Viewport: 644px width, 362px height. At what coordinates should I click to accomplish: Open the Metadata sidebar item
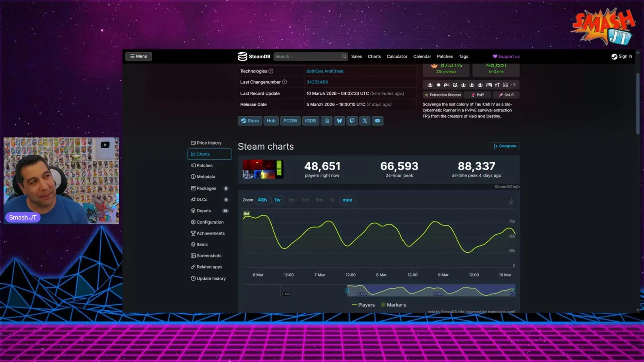(x=209, y=177)
